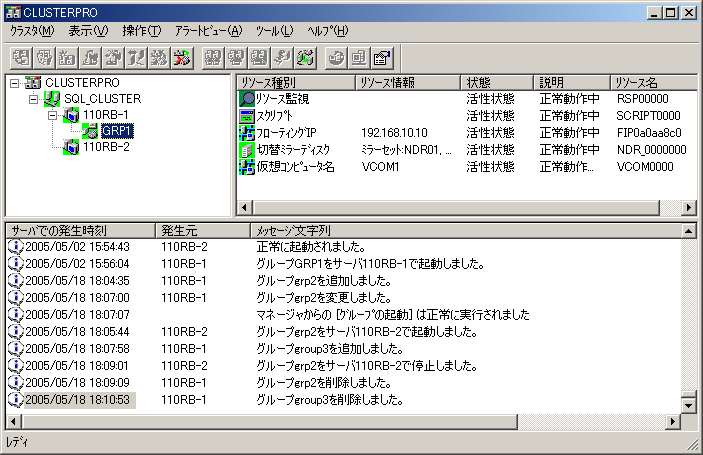The image size is (703, 455).
Task: Click the CLUSTERPRO root icon in the tree
Action: tap(33, 82)
